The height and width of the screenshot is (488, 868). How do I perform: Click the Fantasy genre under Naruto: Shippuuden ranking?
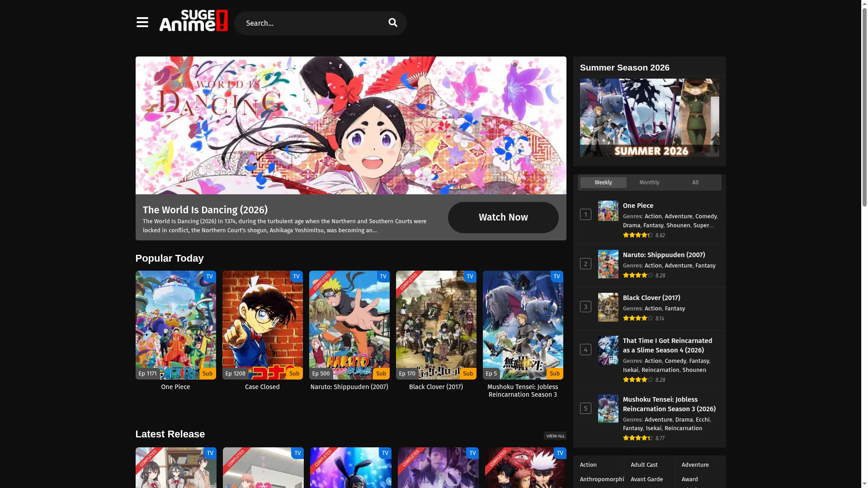705,266
